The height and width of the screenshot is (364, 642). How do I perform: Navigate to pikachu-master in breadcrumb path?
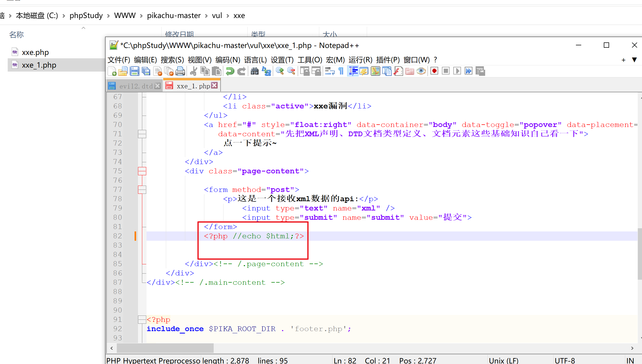pos(174,16)
